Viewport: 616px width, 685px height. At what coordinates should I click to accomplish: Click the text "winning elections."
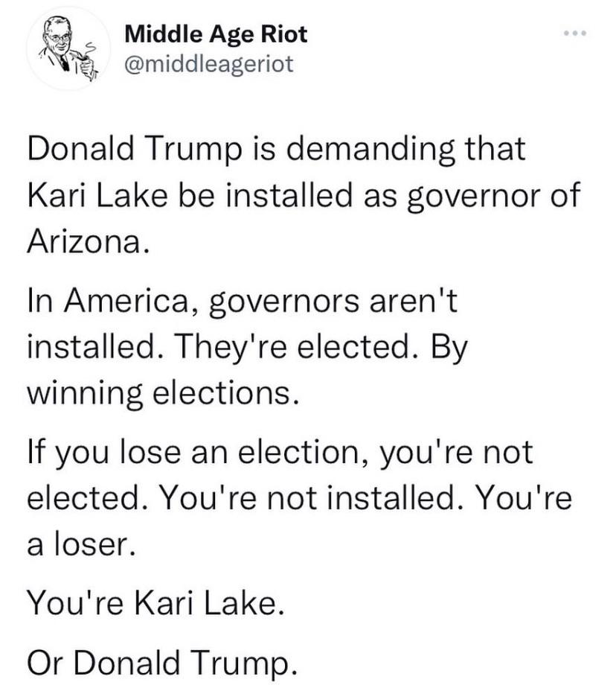(164, 393)
